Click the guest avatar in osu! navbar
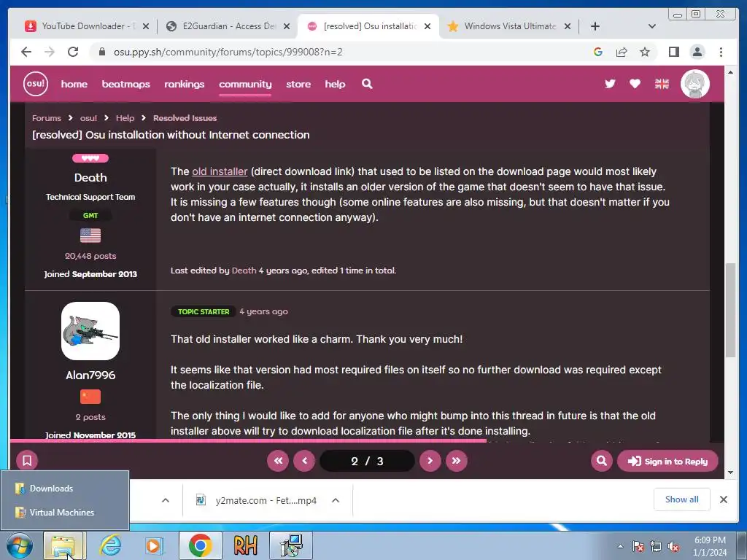Image resolution: width=747 pixels, height=560 pixels. [x=695, y=84]
